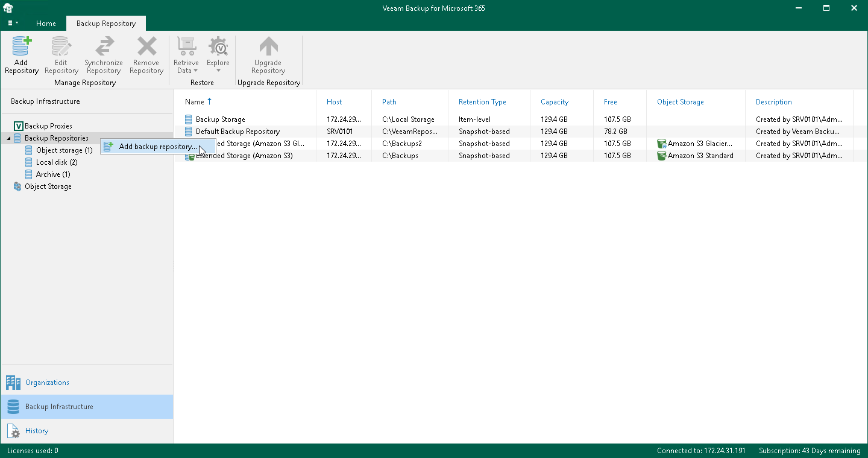Collapse the Backup Repositories tree node

(x=8, y=138)
